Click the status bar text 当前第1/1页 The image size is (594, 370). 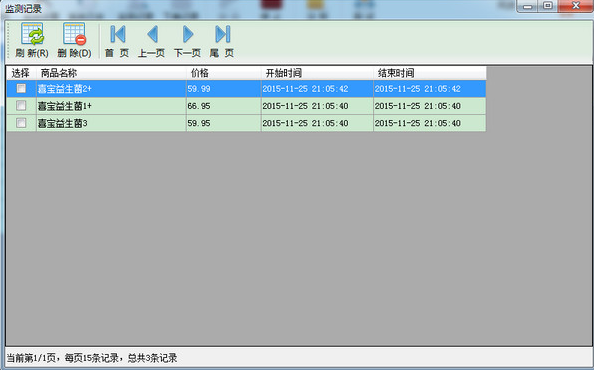click(x=31, y=358)
